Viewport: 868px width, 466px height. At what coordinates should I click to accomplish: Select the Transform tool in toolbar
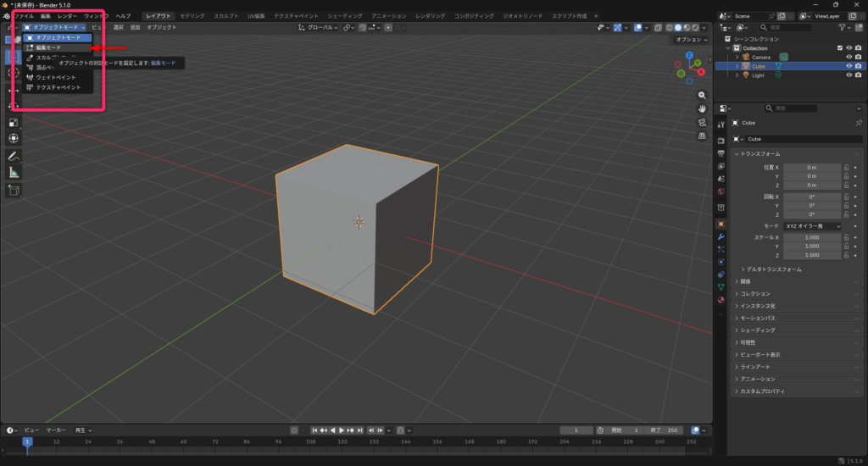(x=14, y=138)
